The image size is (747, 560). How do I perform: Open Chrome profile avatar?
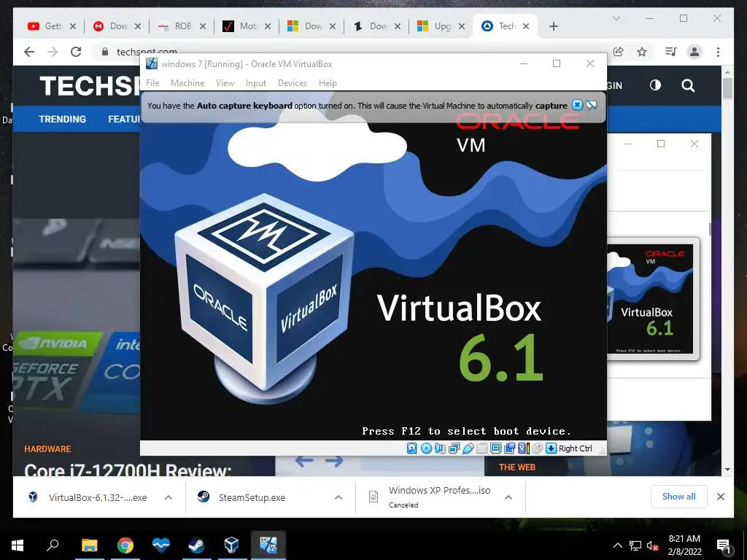point(694,52)
